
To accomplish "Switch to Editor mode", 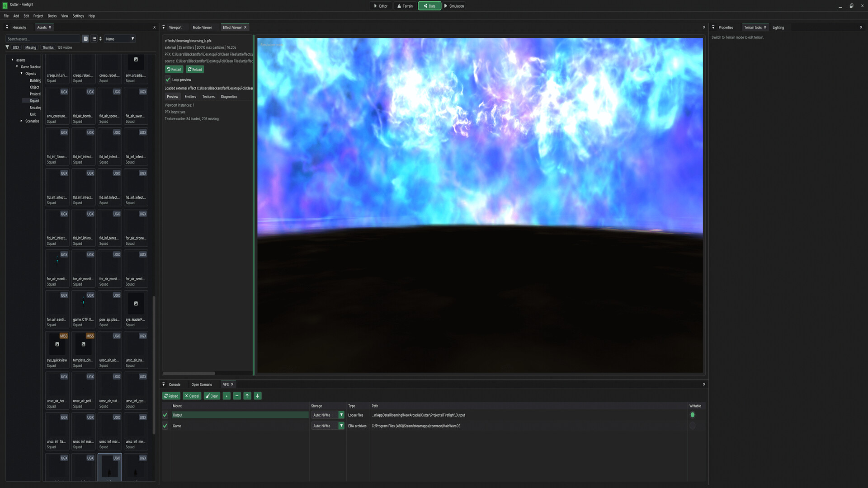I will (381, 6).
